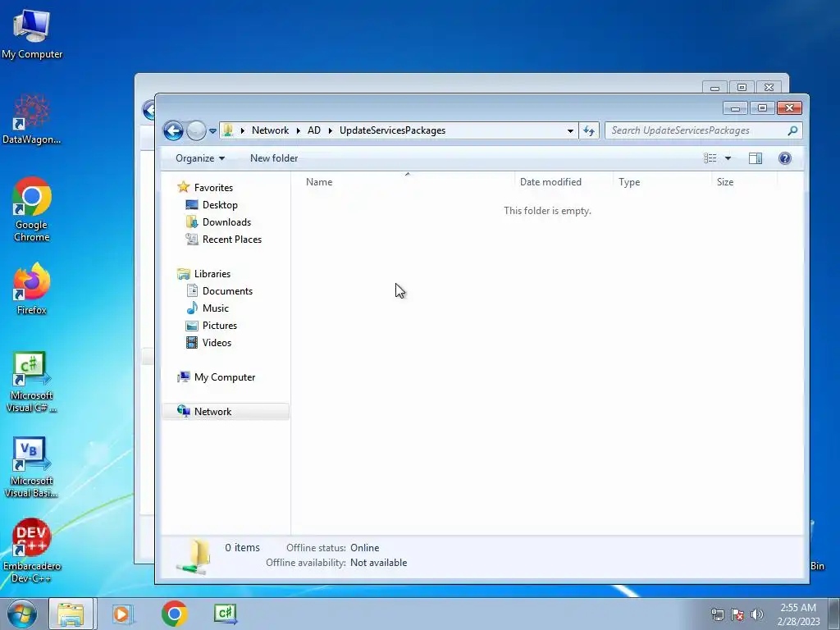Open recent pages dropdown next to forward arrow
This screenshot has width=840, height=630.
point(212,130)
